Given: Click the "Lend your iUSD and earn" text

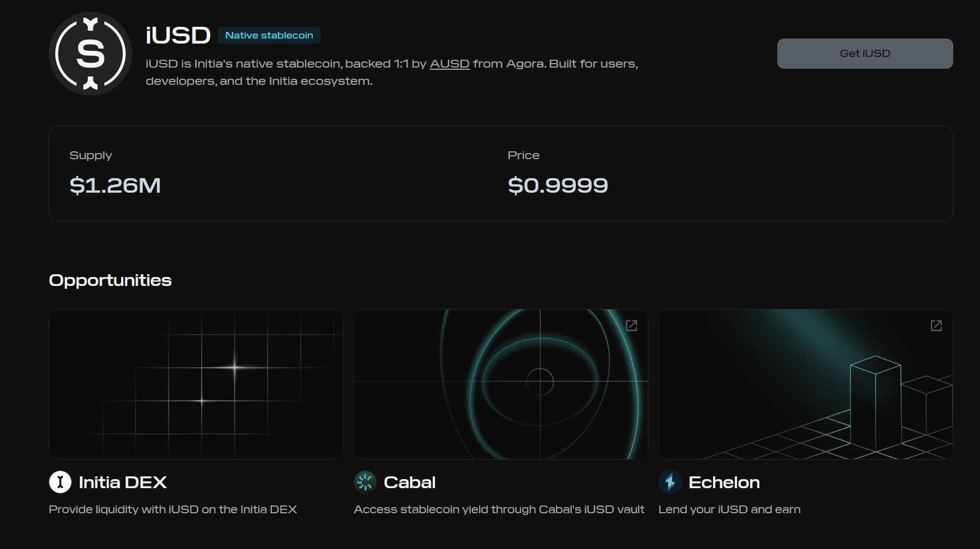Looking at the screenshot, I should click(x=729, y=509).
